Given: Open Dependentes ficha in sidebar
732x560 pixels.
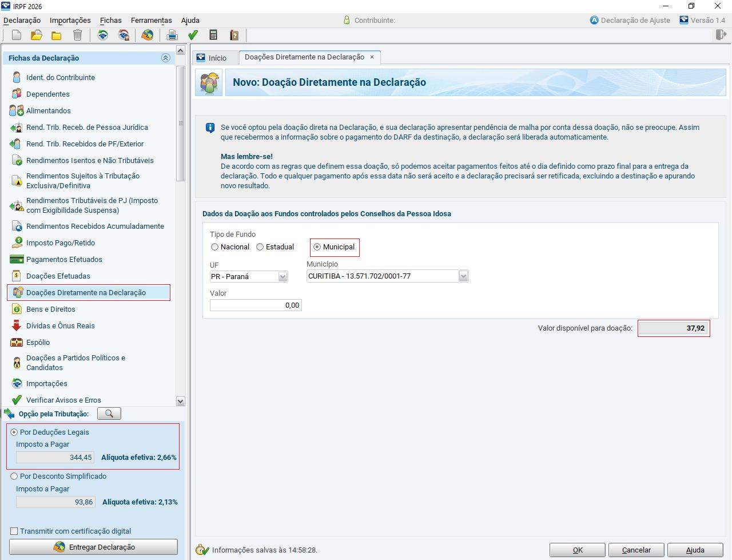Looking at the screenshot, I should point(48,94).
